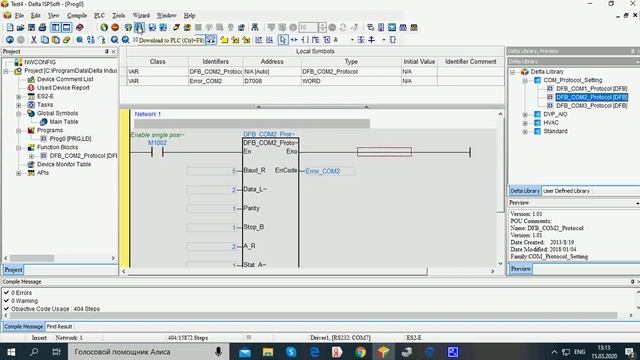Pin the Compile Message panel
640x360 pixels.
pyautogui.click(x=632, y=282)
